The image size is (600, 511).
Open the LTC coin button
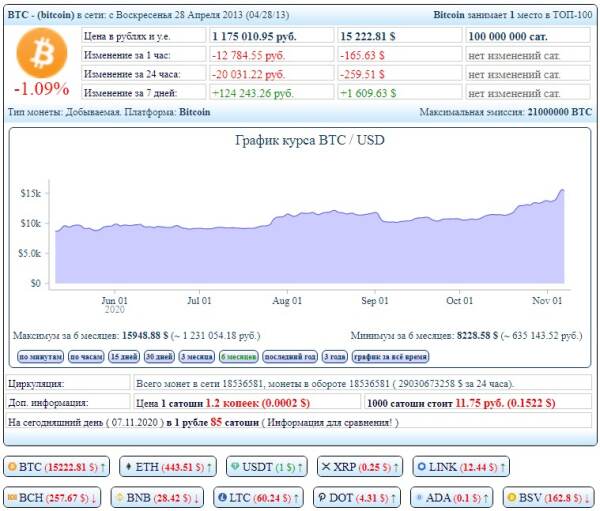tap(255, 497)
